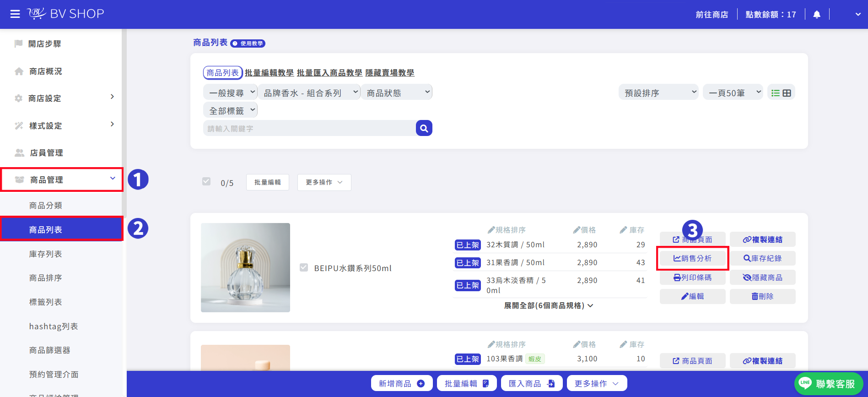Click 新增商品 button in bottom bar

[x=402, y=383]
